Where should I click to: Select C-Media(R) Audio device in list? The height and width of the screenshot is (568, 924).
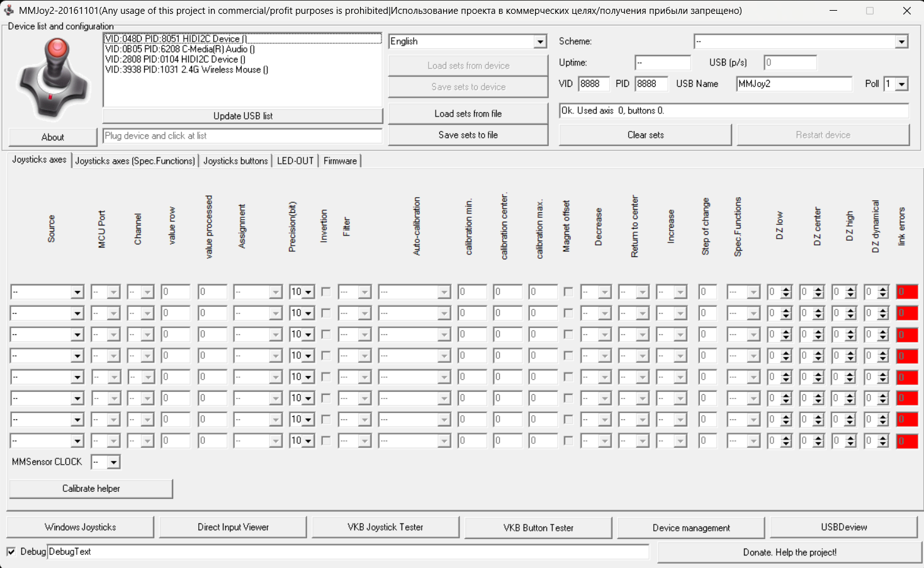point(180,49)
